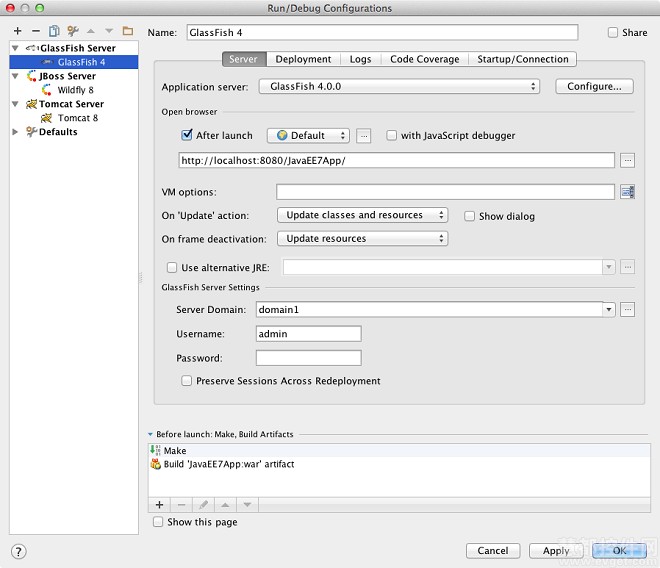Select the 'Defaults' tree row
The image size is (660, 568).
coord(74,132)
